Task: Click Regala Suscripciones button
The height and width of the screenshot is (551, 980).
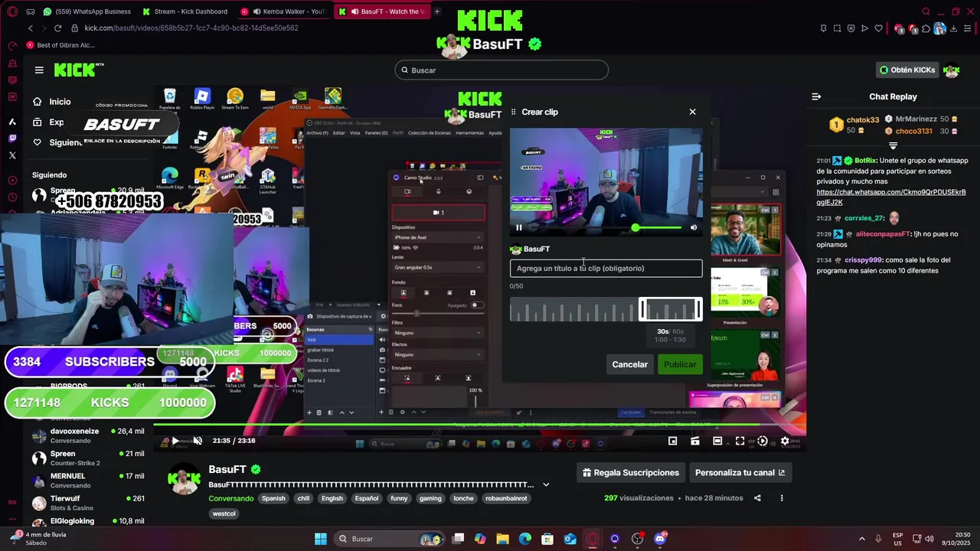Action: [630, 472]
